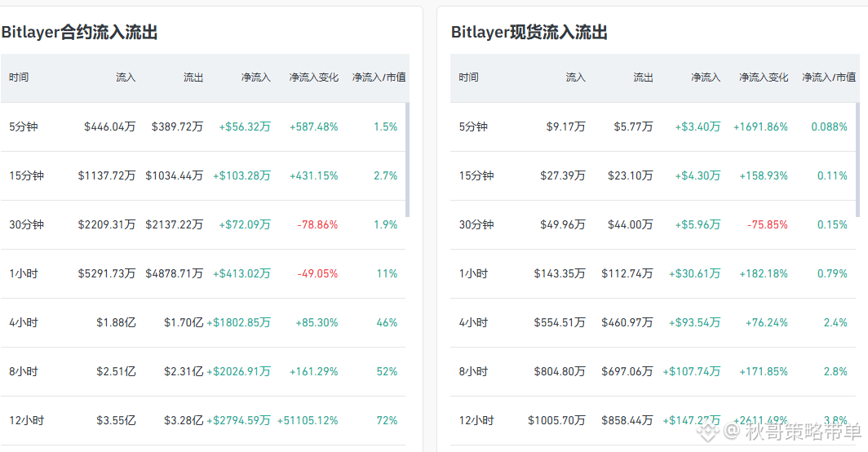
Task: Click the Bitlayer合约流入流出 heading
Action: click(x=79, y=32)
